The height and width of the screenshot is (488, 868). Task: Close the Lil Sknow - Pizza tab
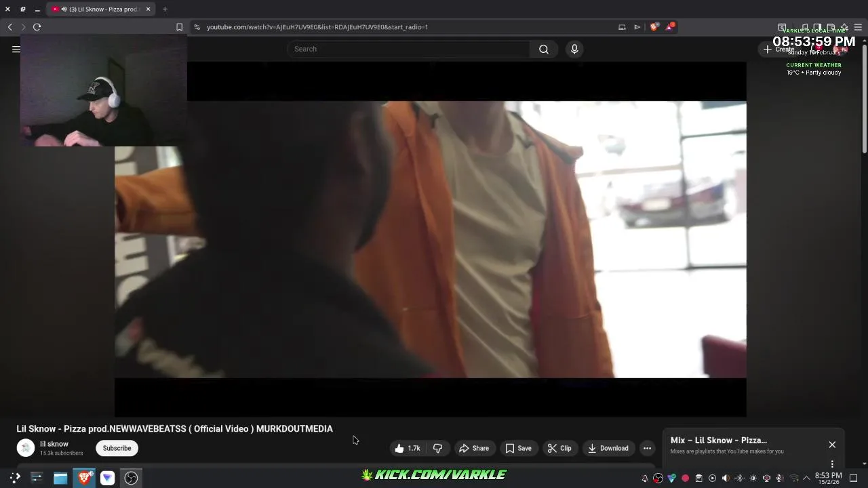tap(148, 9)
